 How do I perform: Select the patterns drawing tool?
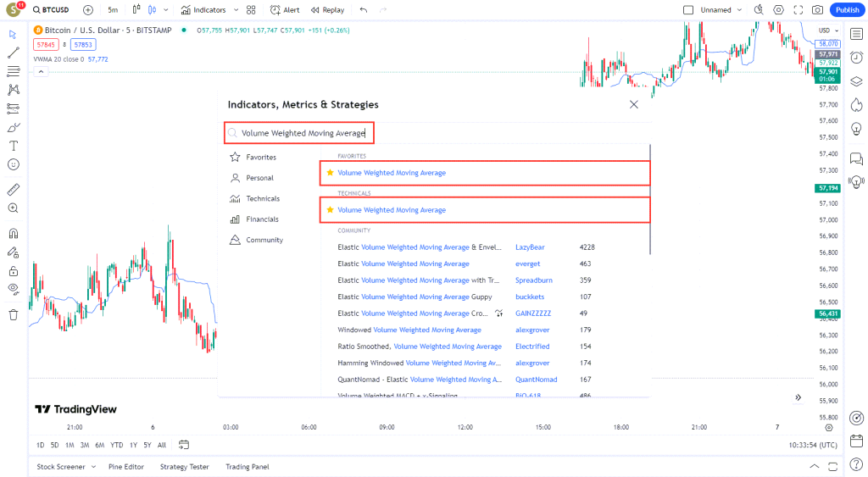(14, 90)
